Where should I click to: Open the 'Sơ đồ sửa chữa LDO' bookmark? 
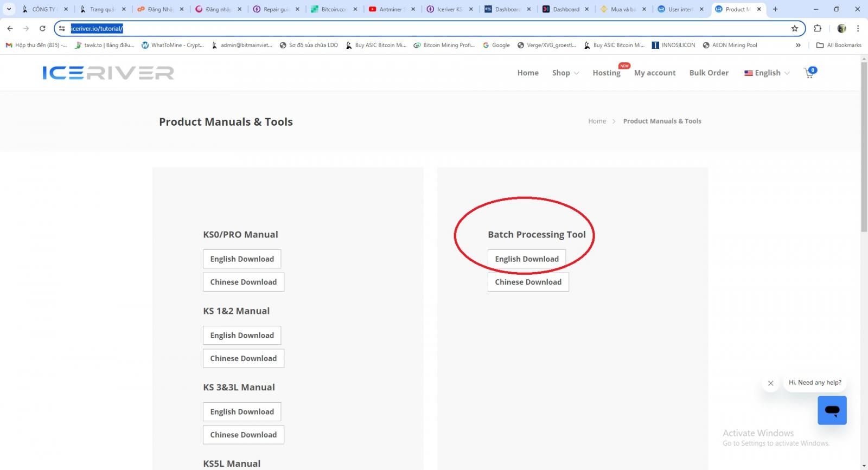pos(309,45)
